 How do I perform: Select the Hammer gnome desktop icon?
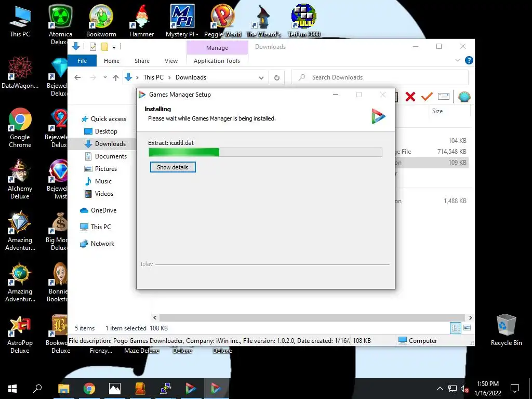coord(141,21)
